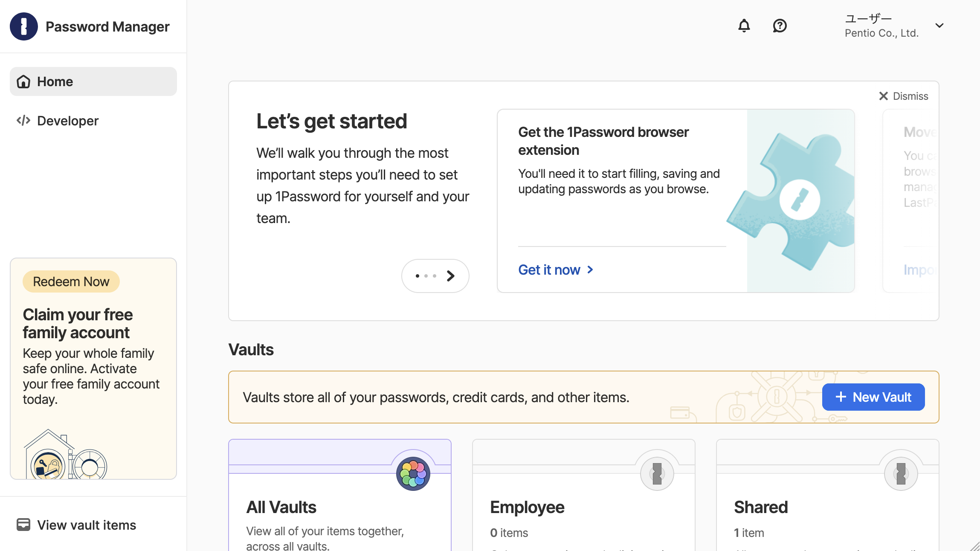
Task: Open View vault items
Action: pos(76,525)
